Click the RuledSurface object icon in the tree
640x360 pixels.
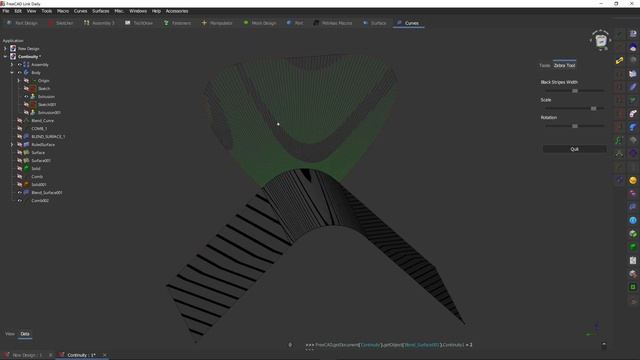tap(27, 144)
